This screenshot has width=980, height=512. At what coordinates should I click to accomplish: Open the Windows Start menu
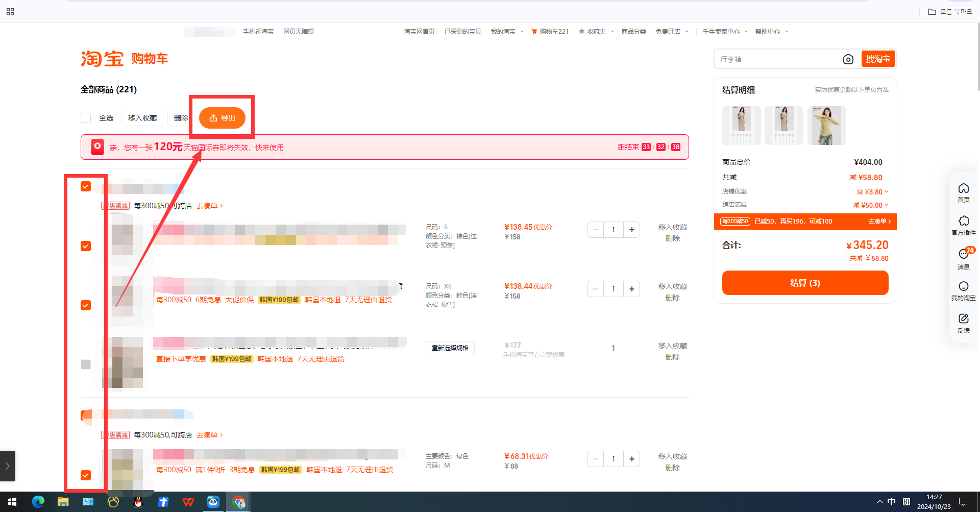pos(12,502)
